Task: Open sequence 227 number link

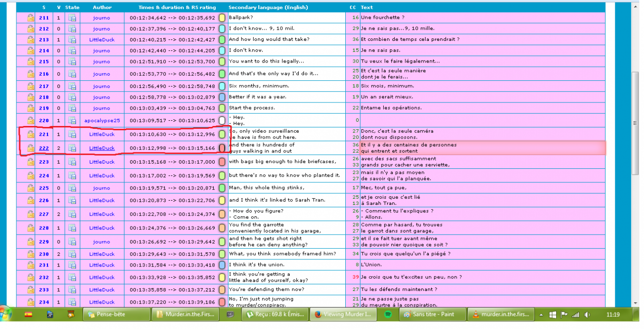Action: pos(44,214)
